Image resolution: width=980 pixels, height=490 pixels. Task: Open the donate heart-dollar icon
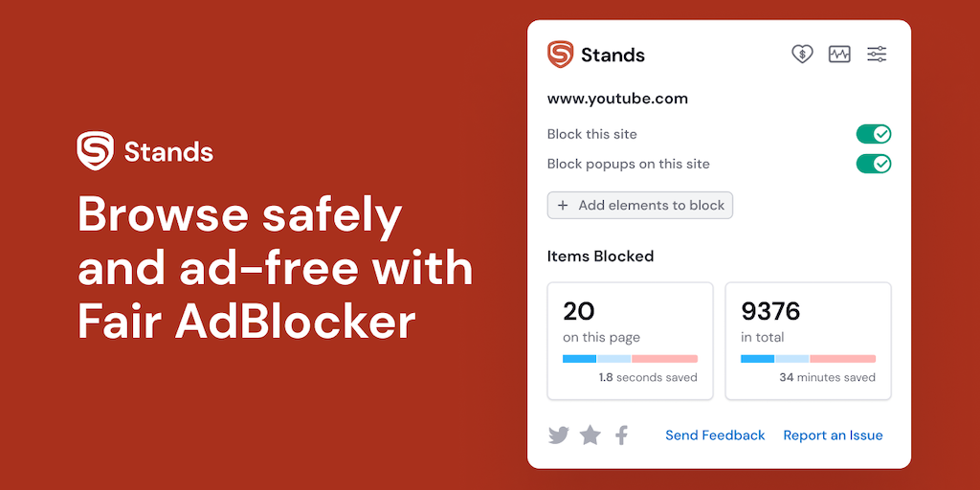point(802,55)
